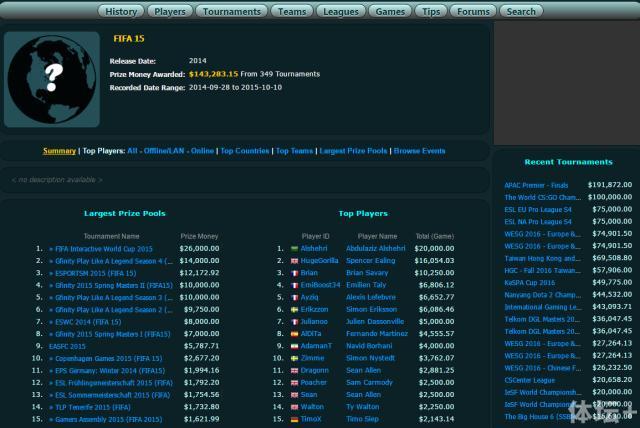Click the Spanish flag beside AIDITa
Screen dimensions: 640x428
[x=294, y=334]
